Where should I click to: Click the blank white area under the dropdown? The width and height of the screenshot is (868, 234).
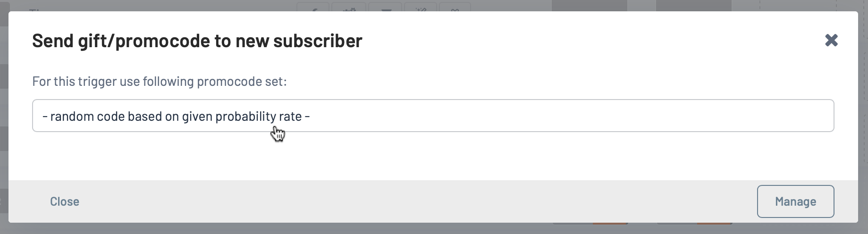click(433, 156)
